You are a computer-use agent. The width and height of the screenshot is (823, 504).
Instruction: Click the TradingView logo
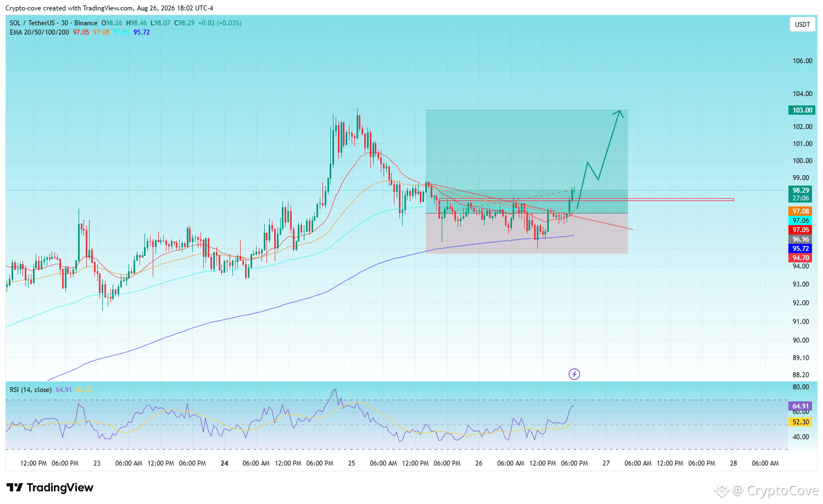(x=50, y=488)
